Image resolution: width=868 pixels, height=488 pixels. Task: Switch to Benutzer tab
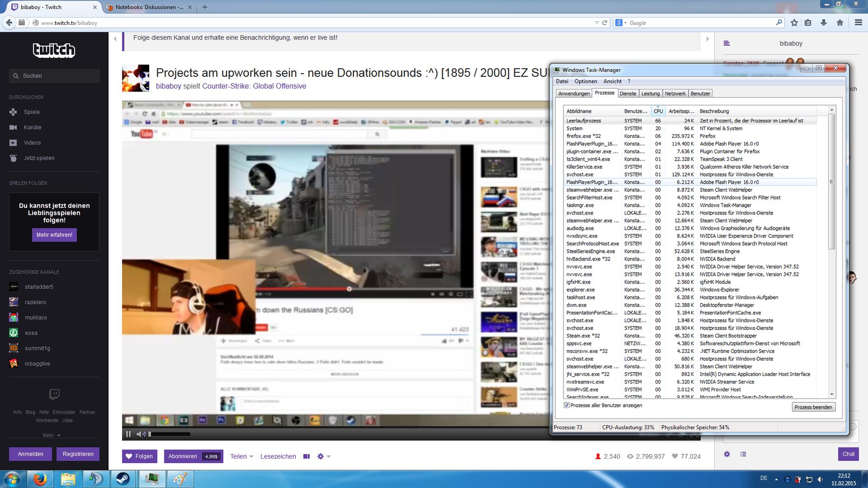[x=700, y=94]
